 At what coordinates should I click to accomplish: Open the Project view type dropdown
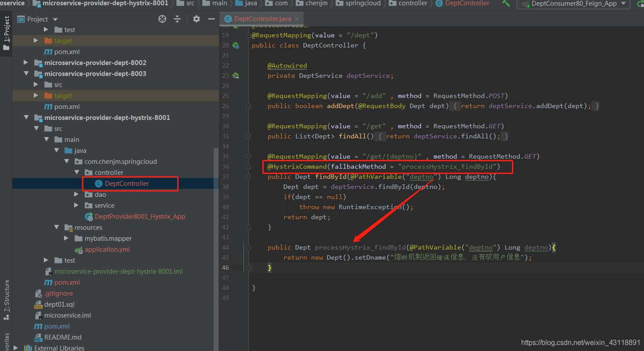(55, 19)
